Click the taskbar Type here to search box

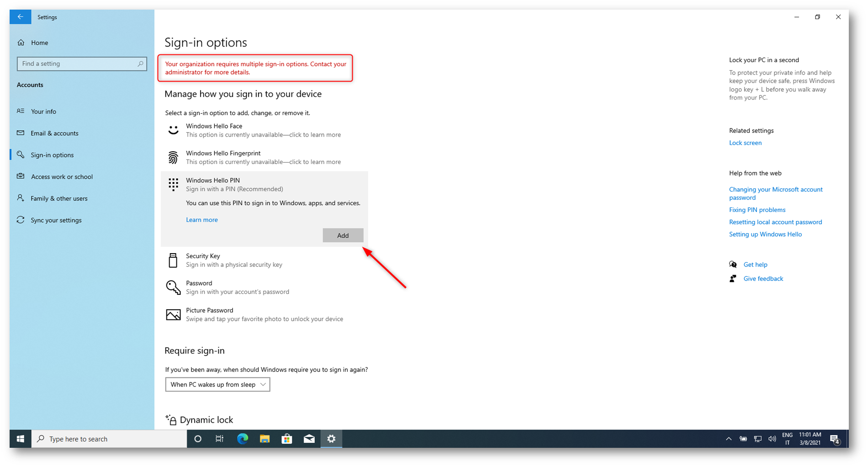[x=109, y=439]
